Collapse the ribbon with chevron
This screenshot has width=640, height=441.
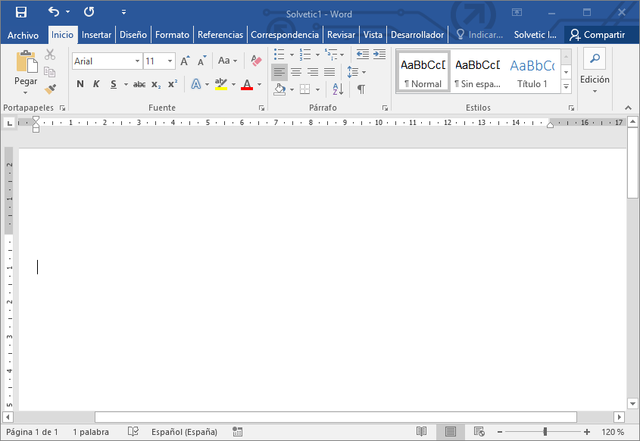628,108
